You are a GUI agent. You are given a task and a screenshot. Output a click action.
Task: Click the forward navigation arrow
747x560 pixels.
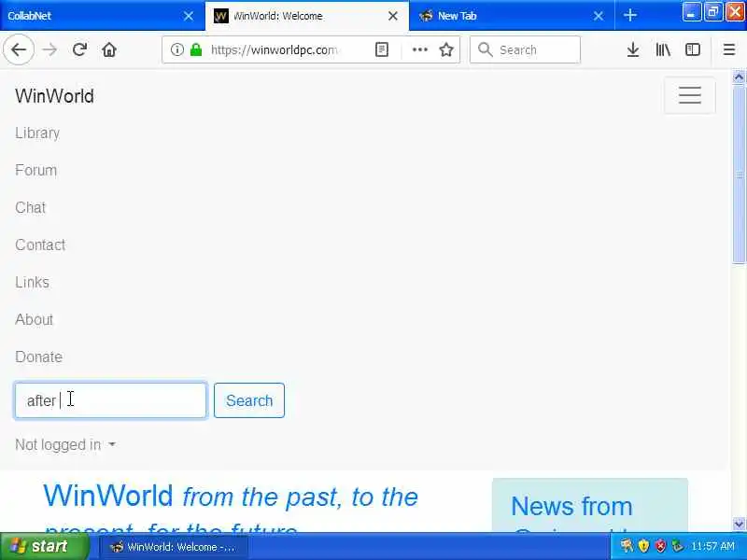[x=49, y=49]
